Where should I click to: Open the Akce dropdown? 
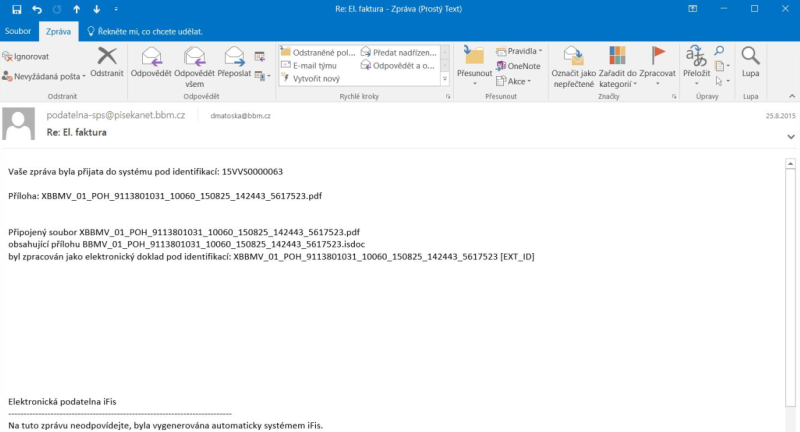514,81
